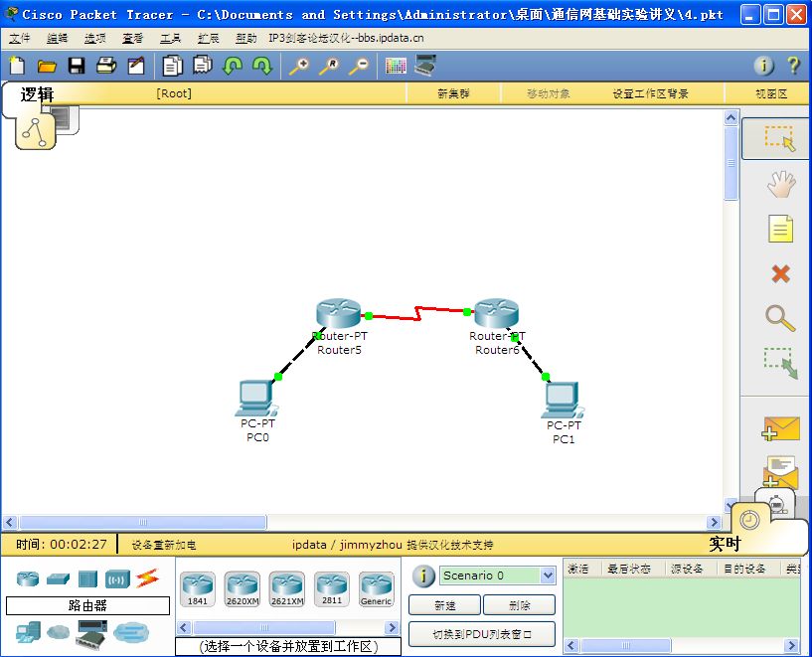Open the drawing palette icon
The width and height of the screenshot is (812, 657).
pos(396,66)
